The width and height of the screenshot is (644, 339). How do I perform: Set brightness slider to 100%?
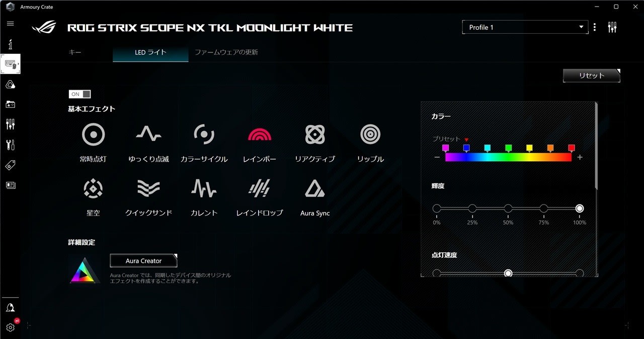click(580, 209)
